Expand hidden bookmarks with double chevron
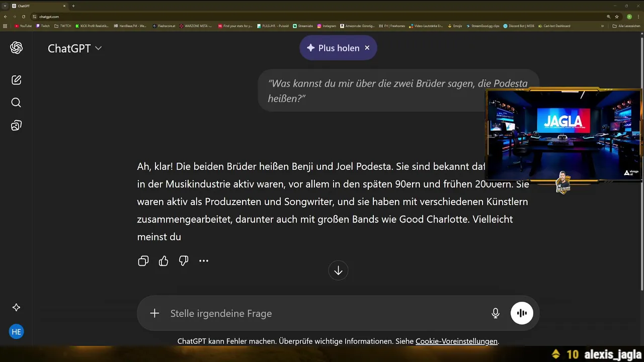Screen dimensions: 644x362 tap(602, 26)
